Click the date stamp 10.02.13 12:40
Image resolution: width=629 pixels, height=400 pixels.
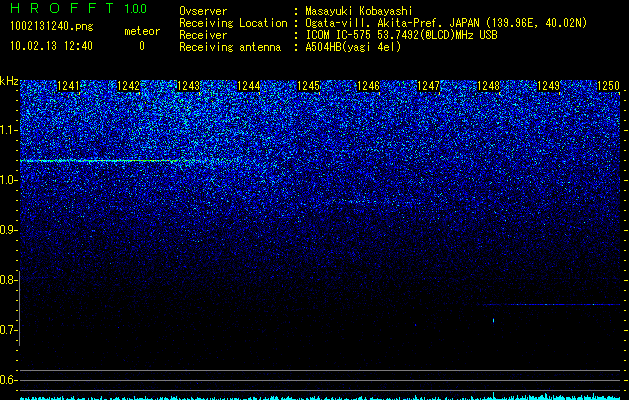[51, 46]
